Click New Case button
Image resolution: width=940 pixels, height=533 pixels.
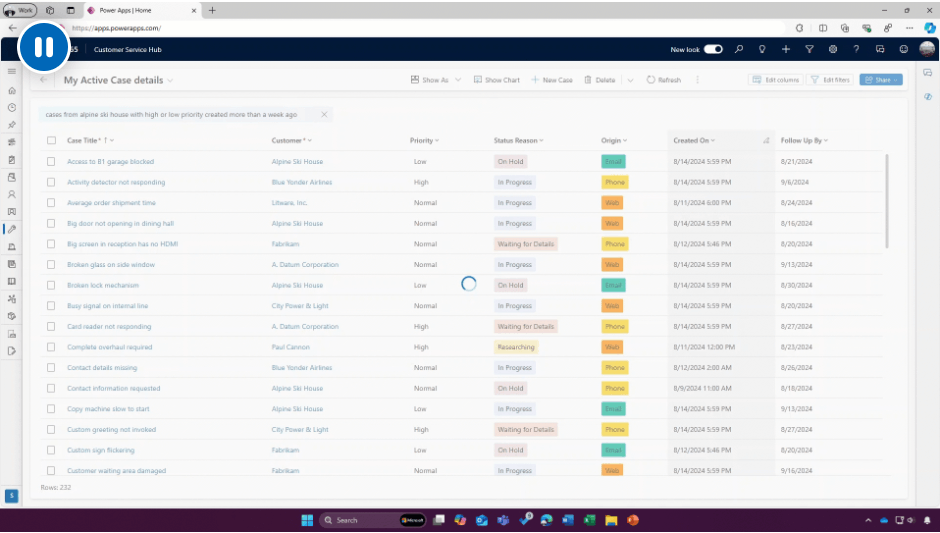click(x=552, y=80)
